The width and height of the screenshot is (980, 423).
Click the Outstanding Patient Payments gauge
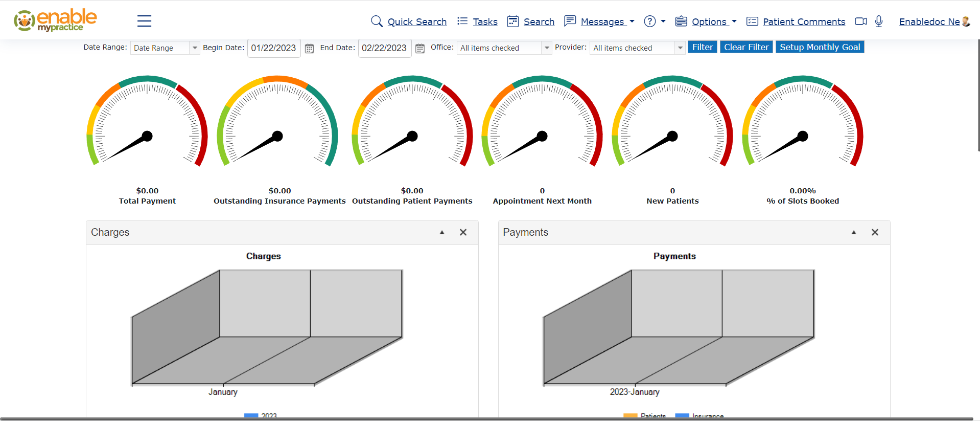click(x=412, y=121)
